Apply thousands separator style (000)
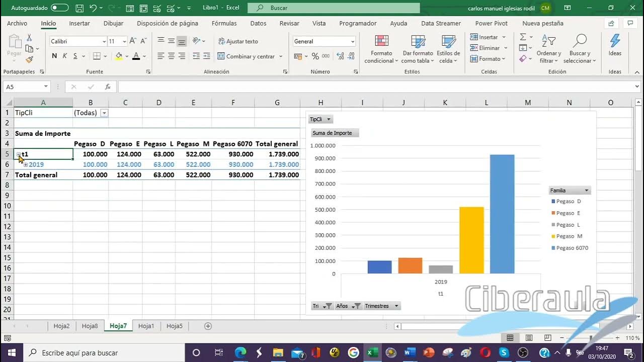Screen dimensions: 644x362 coord(326,56)
